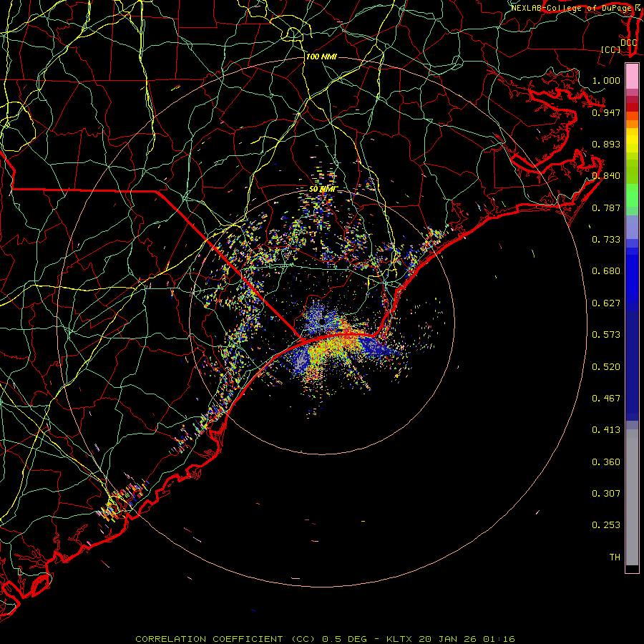Screen dimensions: 644x644
Task: Click the 0.413 color scale value
Action: coord(606,430)
